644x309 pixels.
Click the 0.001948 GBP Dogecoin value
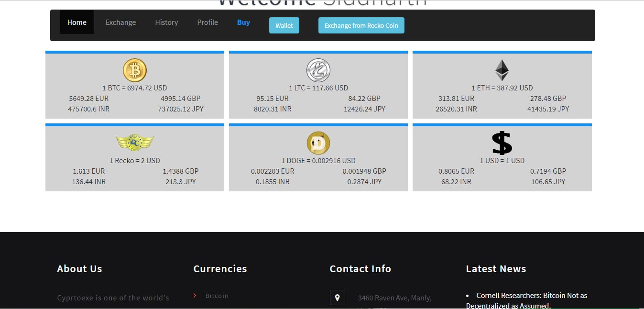364,171
